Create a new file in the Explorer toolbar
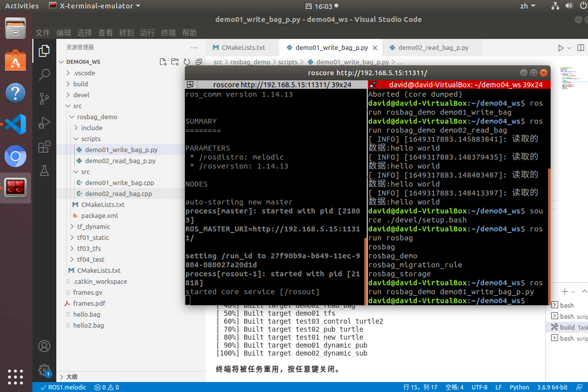This screenshot has height=392, width=588. [163, 61]
